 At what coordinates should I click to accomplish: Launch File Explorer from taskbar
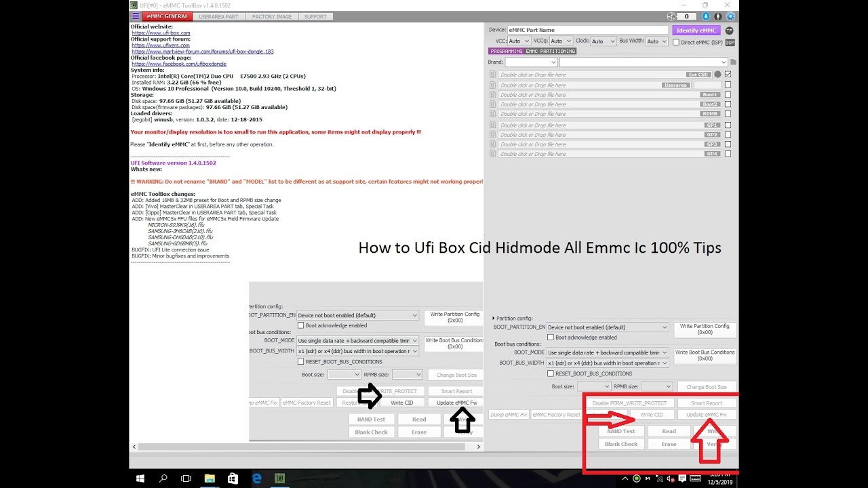pyautogui.click(x=210, y=479)
